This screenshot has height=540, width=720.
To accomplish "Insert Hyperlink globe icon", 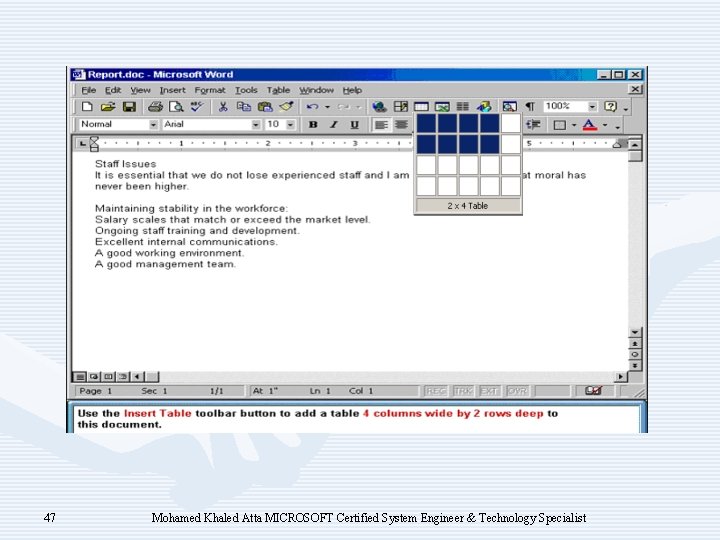I will coord(379,107).
